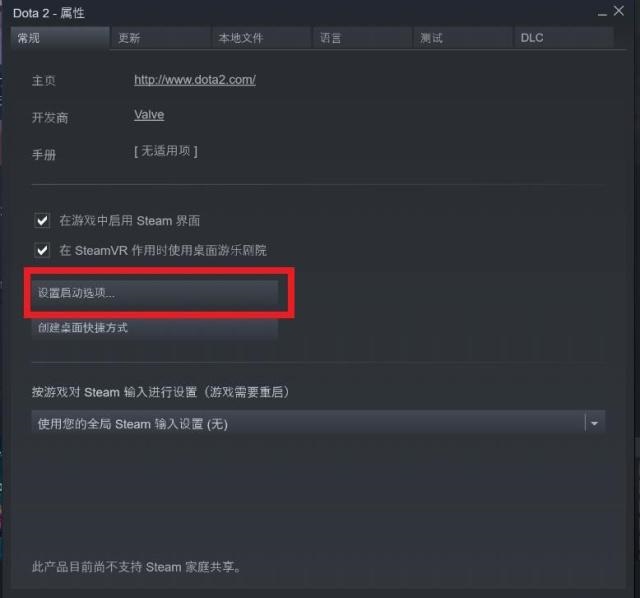The height and width of the screenshot is (598, 640).
Task: Click the Valve developer link
Action: click(149, 115)
